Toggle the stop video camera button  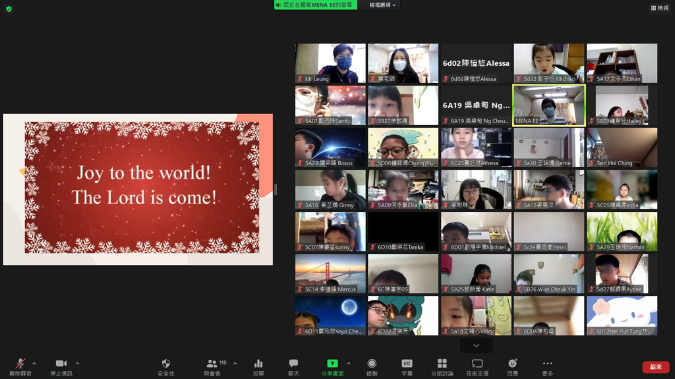point(62,367)
